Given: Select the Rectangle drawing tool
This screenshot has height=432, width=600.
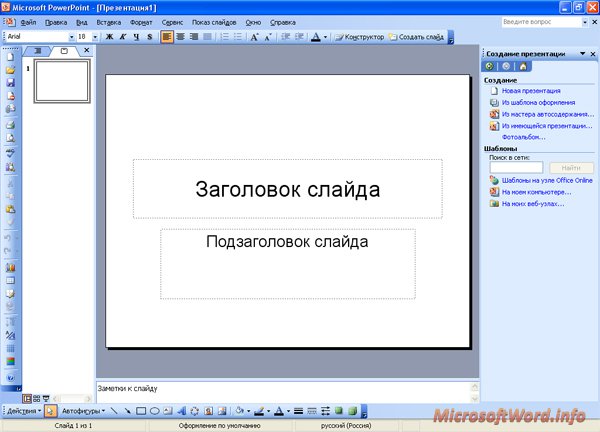Looking at the screenshot, I should pyautogui.click(x=141, y=411).
